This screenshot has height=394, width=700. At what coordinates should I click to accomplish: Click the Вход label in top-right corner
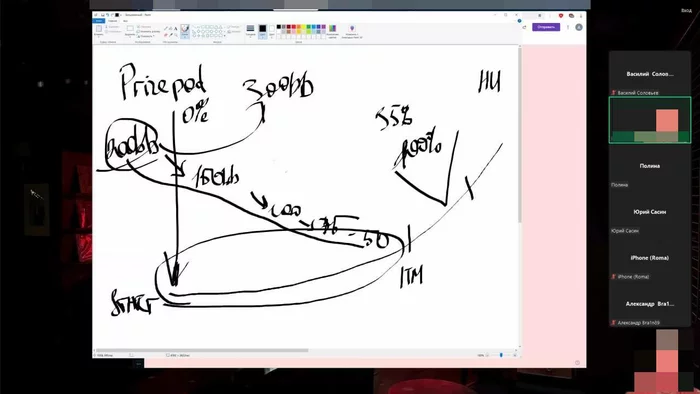[x=686, y=10]
